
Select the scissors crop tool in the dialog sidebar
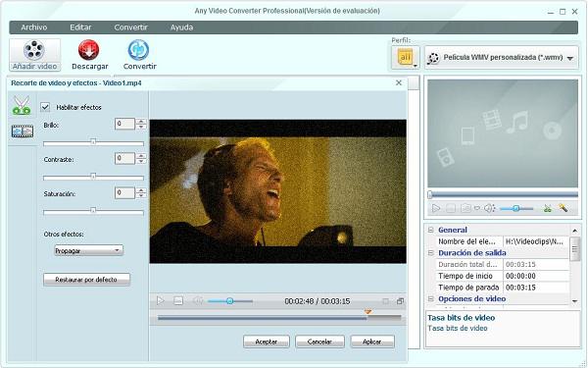[22, 105]
